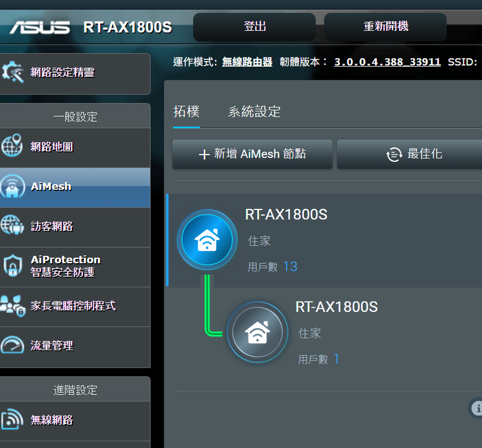Click the 登出 logout button

point(255,27)
